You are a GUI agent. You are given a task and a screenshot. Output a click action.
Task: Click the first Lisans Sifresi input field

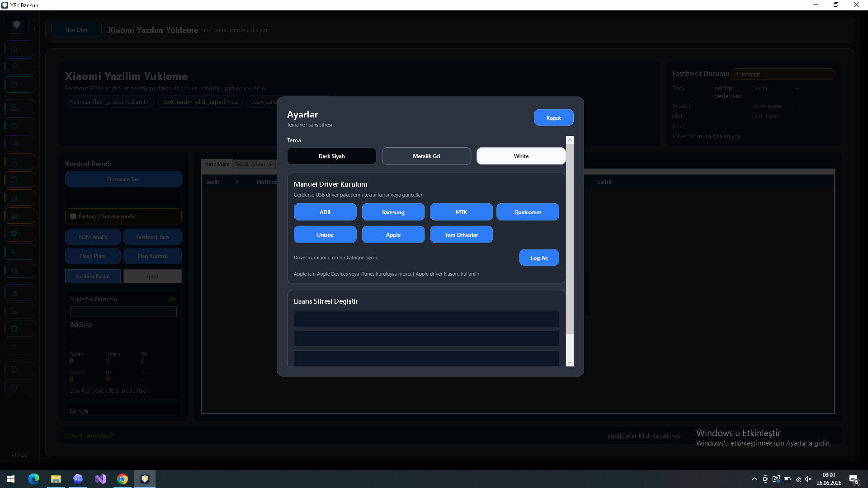(x=426, y=319)
